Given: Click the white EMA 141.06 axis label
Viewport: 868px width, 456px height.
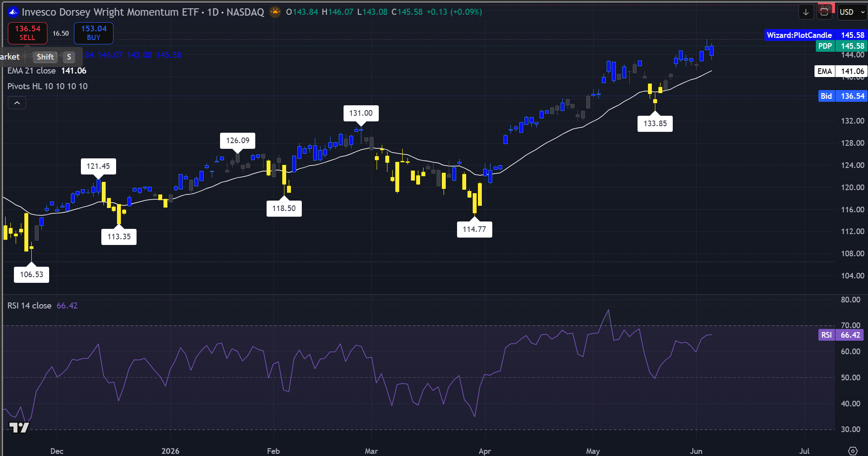Looking at the screenshot, I should [841, 71].
